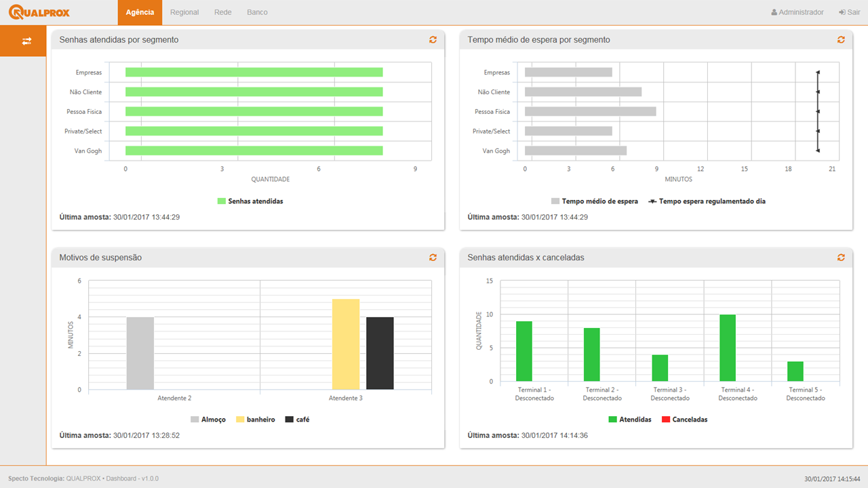Toggle Tempo espera regulamentado dia legend entry
Screen dimensions: 868x488
(x=707, y=201)
